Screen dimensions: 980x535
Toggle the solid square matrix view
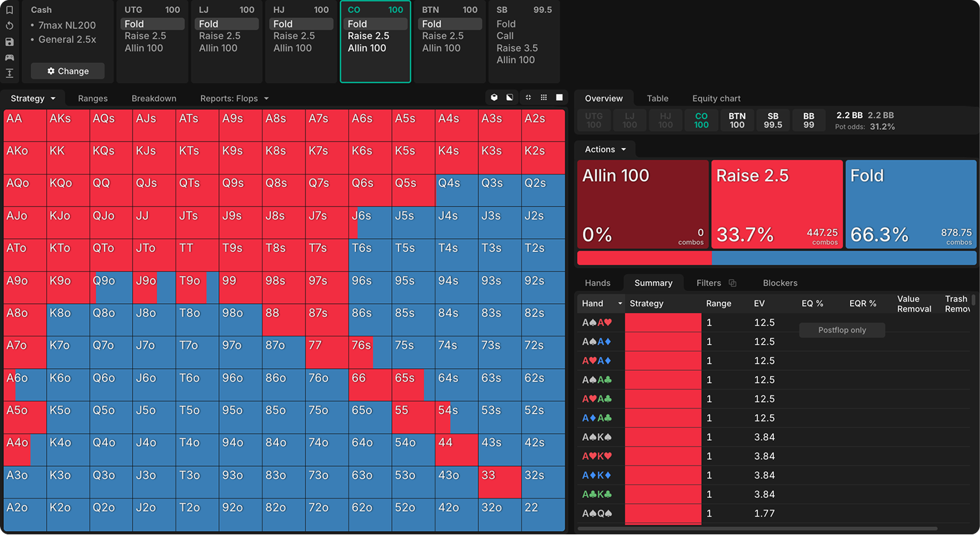pos(560,97)
